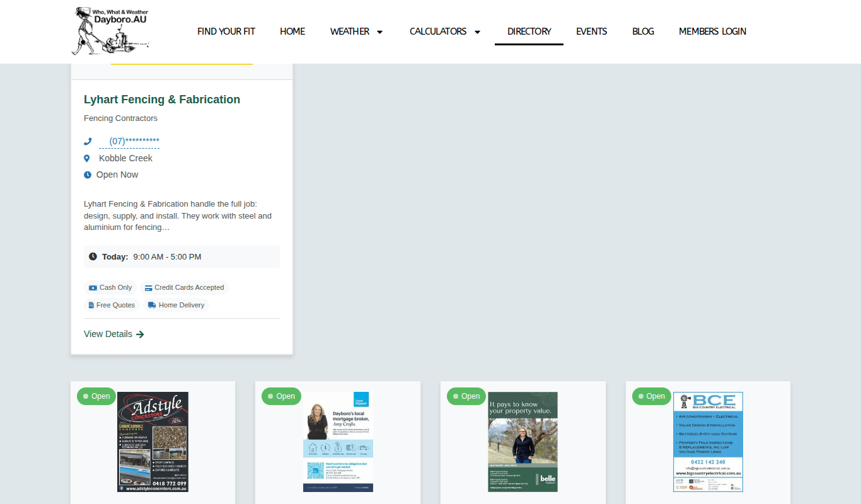The image size is (861, 504).
Task: Expand the Weather menu dropdown arrow
Action: click(x=379, y=31)
